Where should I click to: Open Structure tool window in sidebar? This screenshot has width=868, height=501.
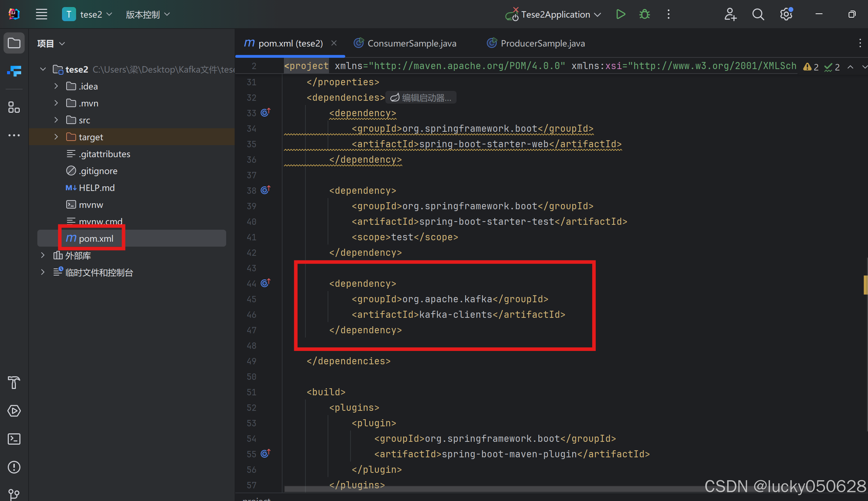click(14, 107)
